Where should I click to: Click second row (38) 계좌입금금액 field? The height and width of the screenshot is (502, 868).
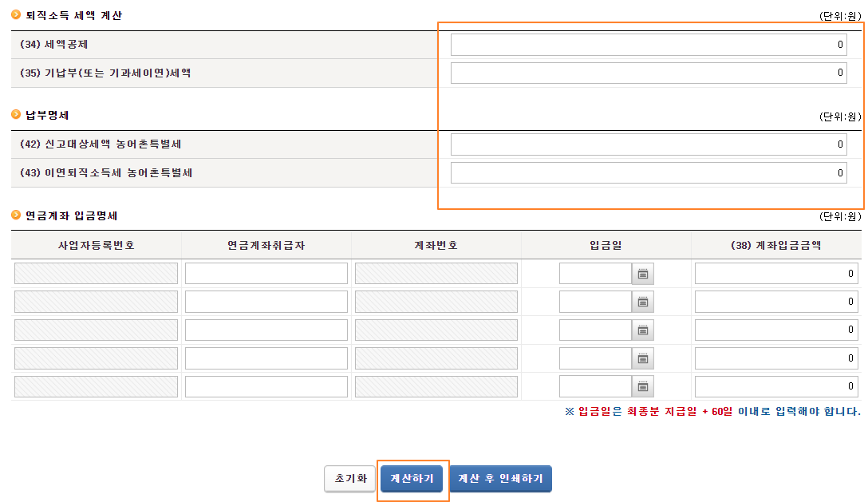(777, 302)
